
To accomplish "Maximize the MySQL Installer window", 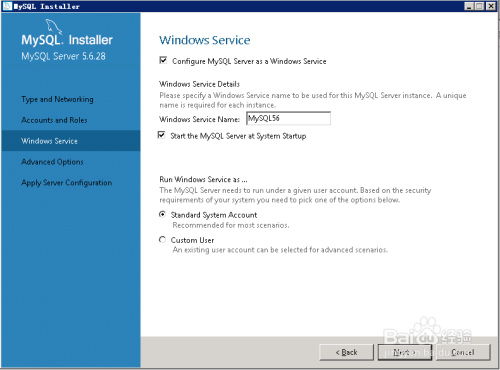I will (x=479, y=6).
